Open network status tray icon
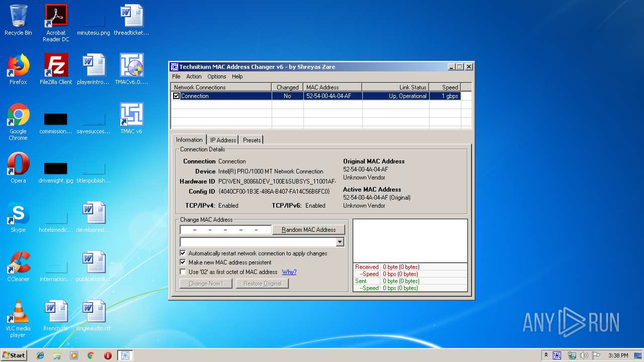644x362 pixels. pyautogui.click(x=572, y=355)
